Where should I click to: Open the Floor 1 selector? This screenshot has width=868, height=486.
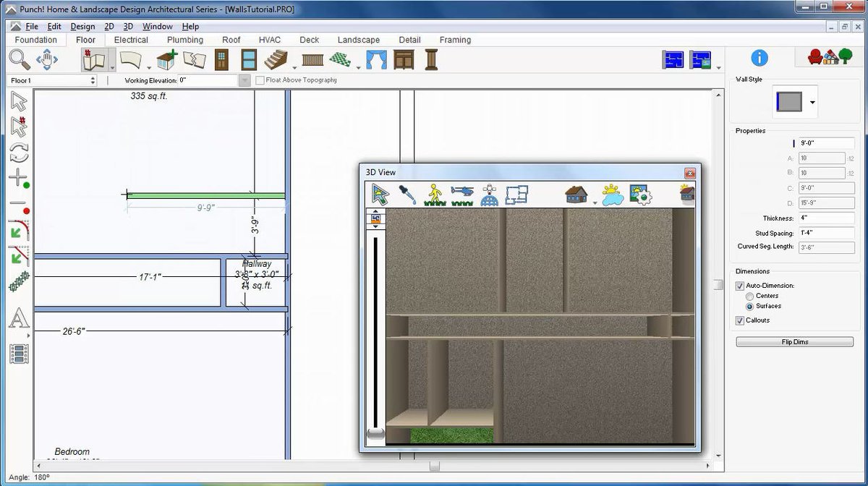(52, 80)
